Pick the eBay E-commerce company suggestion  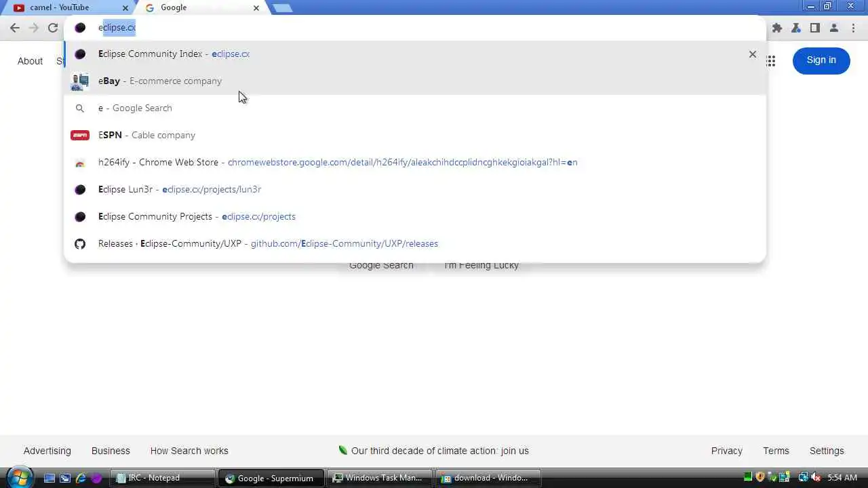(415, 81)
